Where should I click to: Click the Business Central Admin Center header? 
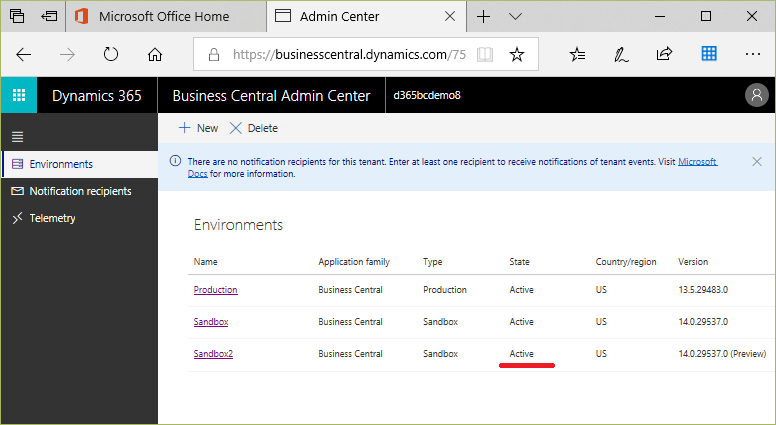[x=271, y=95]
